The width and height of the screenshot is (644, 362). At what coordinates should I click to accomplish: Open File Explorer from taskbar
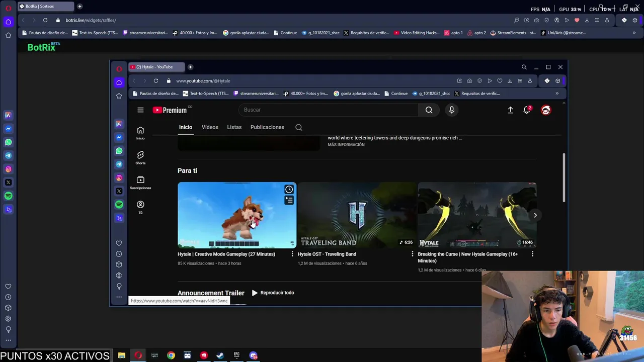(x=121, y=355)
